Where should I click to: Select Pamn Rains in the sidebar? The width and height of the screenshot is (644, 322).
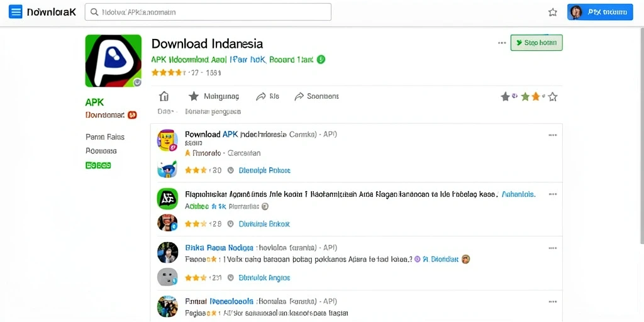coord(105,136)
